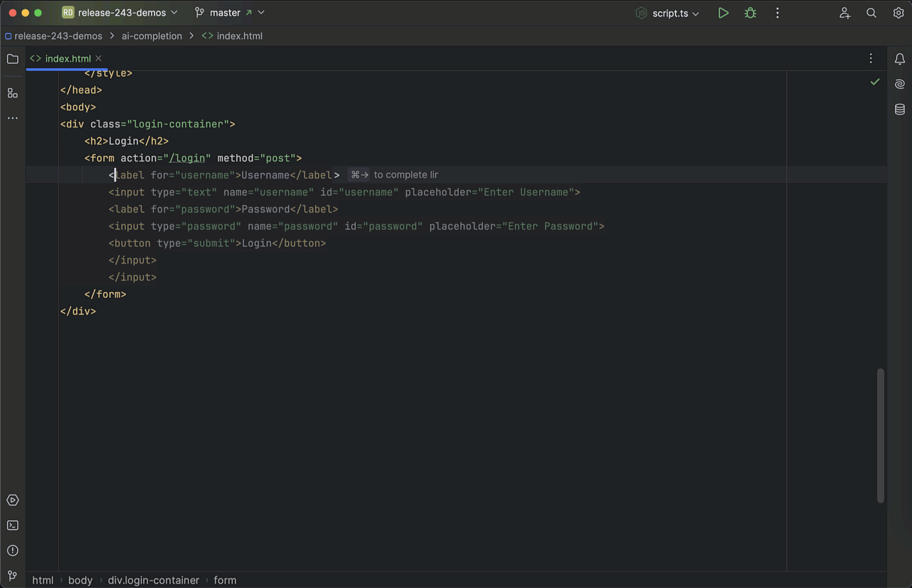Open Search Everywhere magnifier icon

872,13
